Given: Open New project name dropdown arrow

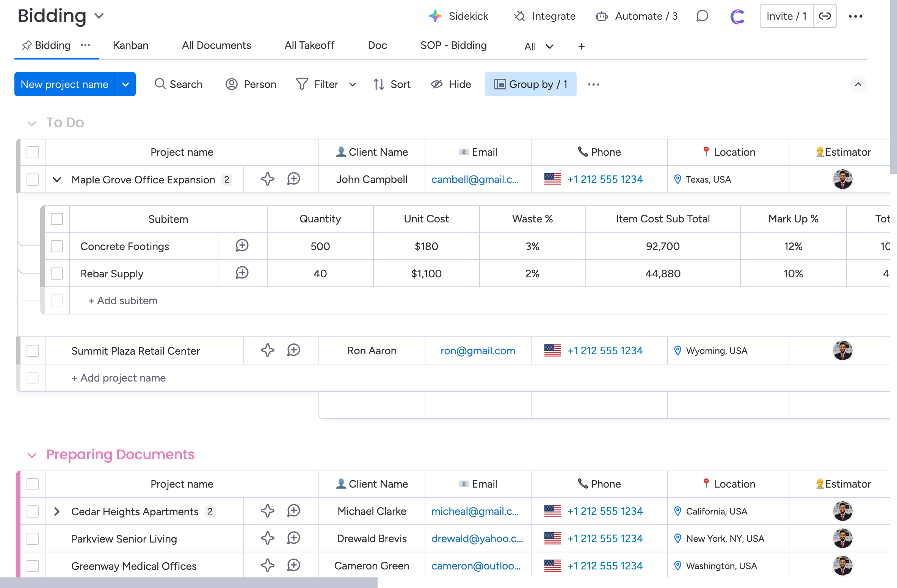Looking at the screenshot, I should point(125,84).
